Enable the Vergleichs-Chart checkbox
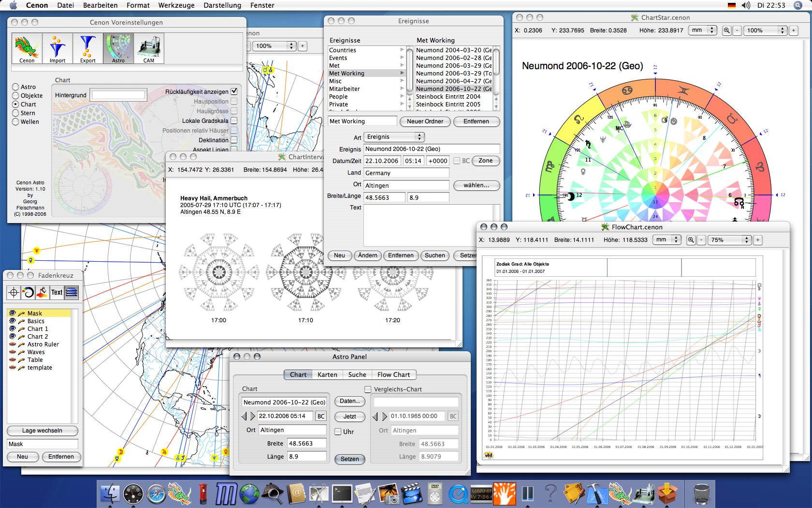Screen dimensions: 812x508 368,389
